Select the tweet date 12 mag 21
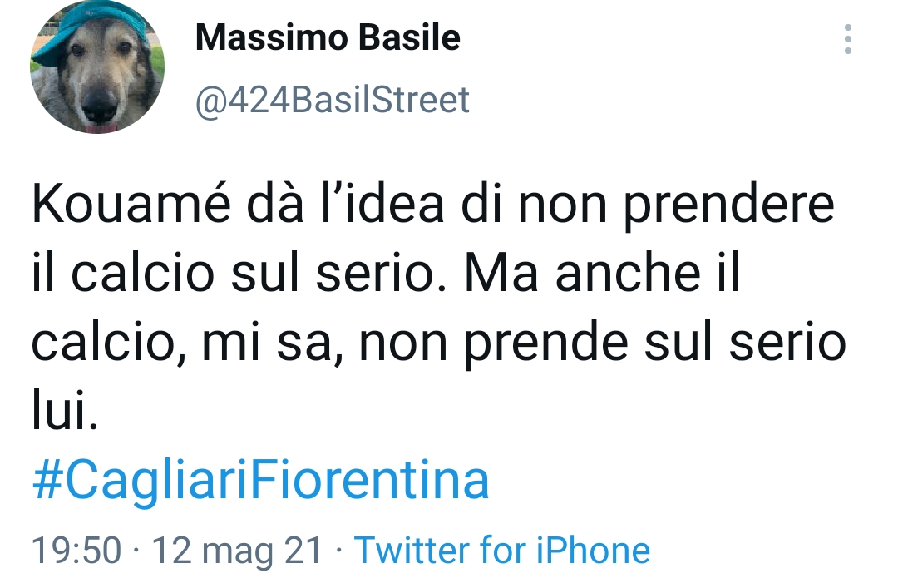The width and height of the screenshot is (898, 588). coord(239,550)
